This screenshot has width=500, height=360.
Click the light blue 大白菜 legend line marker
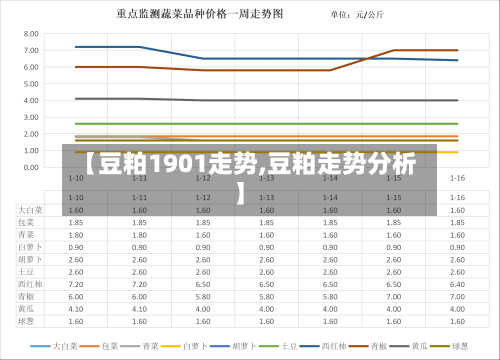[40, 346]
